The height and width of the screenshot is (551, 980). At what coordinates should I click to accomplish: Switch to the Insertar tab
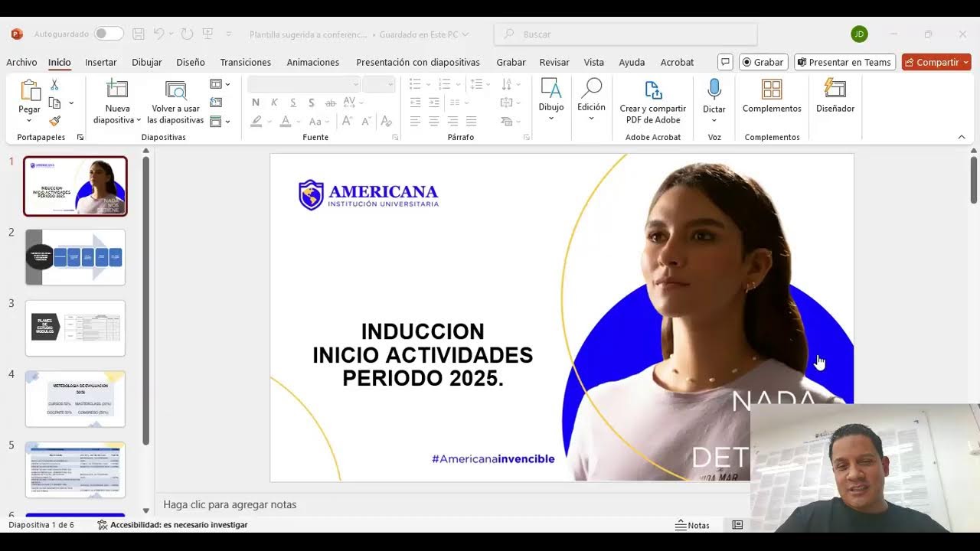point(101,62)
